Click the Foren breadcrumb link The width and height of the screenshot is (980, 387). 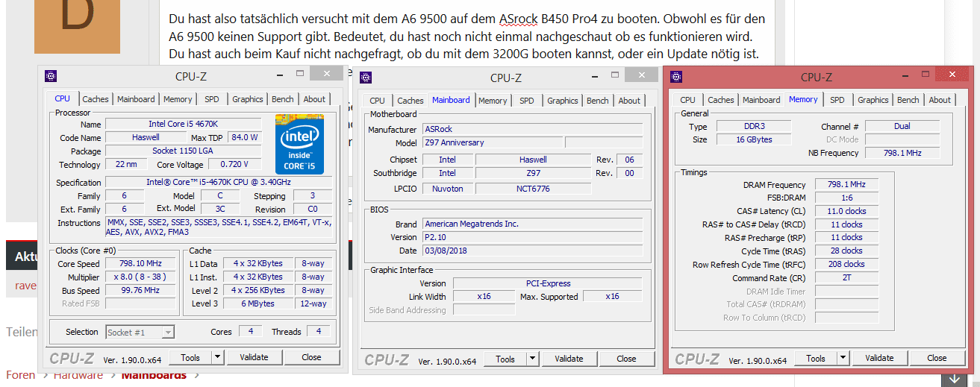click(21, 375)
